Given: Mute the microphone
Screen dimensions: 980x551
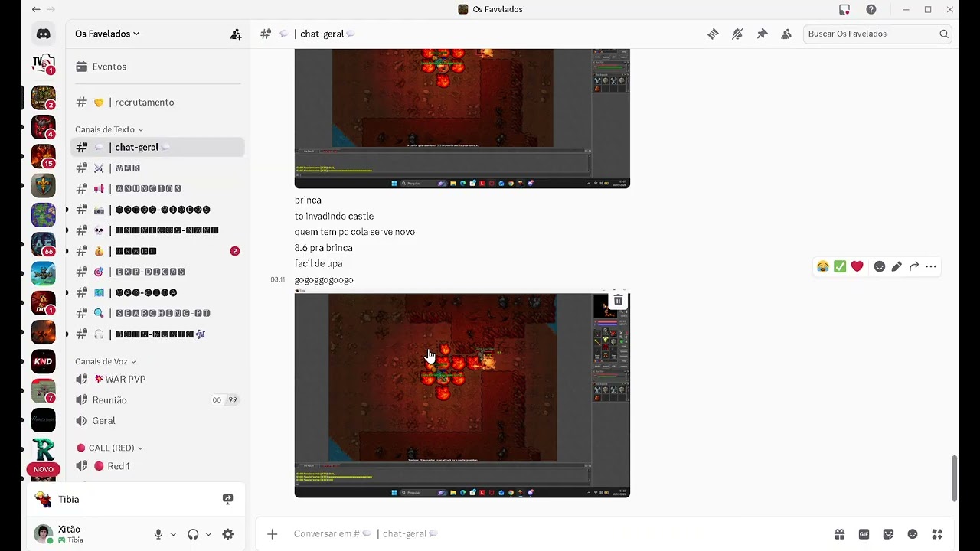Looking at the screenshot, I should [158, 534].
